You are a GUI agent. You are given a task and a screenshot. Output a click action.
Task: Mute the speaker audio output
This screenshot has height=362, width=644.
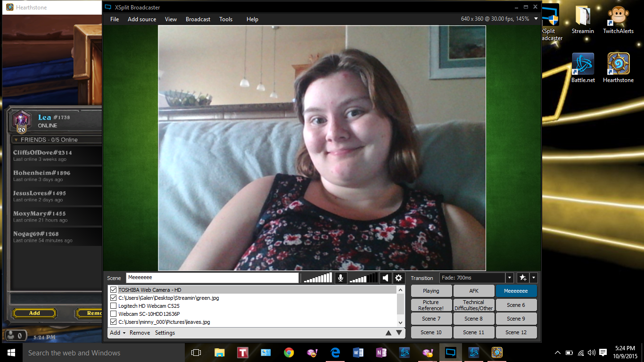(385, 278)
